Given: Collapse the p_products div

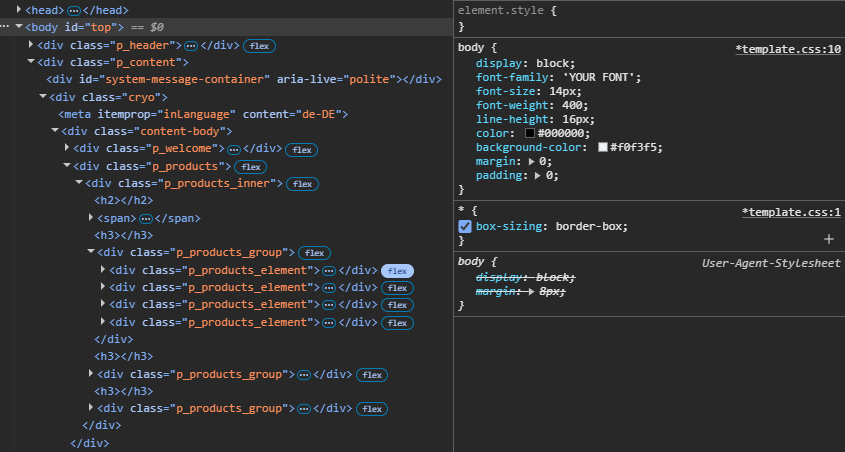Looking at the screenshot, I should click(67, 165).
